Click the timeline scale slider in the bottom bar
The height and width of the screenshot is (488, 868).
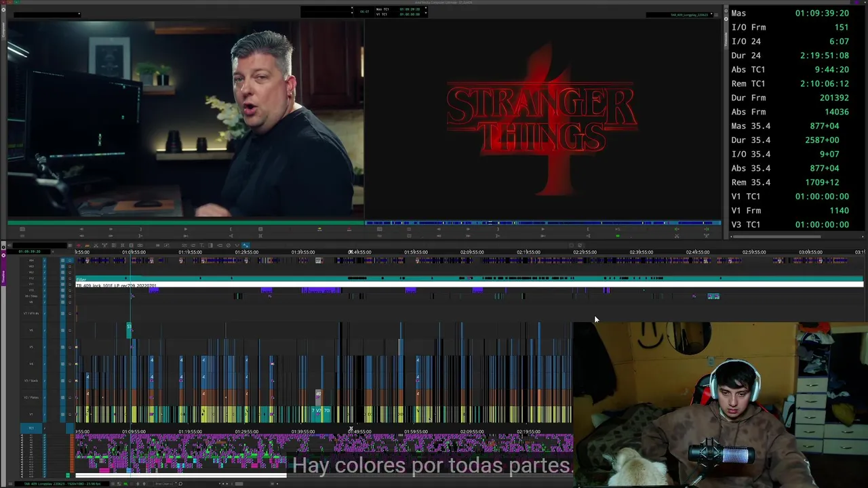pyautogui.click(x=239, y=484)
